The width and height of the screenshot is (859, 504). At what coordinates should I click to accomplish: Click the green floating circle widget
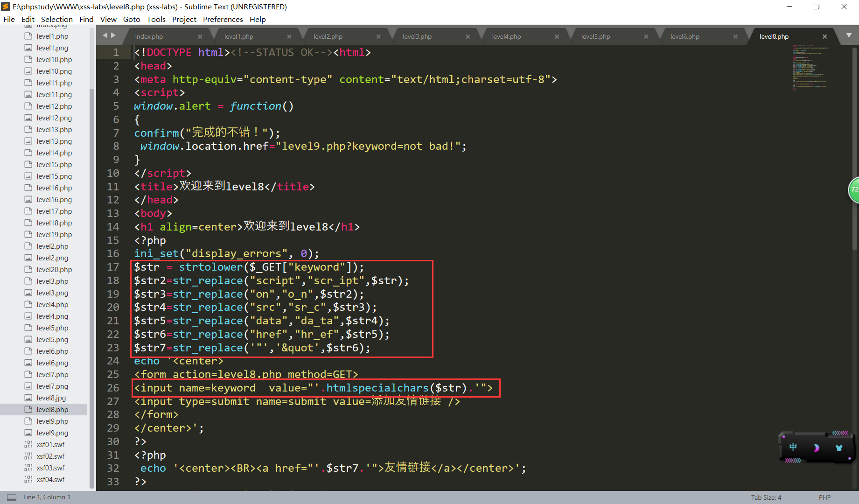pos(854,190)
